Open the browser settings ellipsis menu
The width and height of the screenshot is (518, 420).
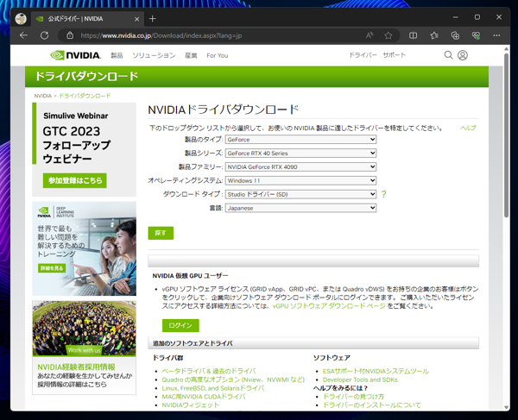click(496, 35)
